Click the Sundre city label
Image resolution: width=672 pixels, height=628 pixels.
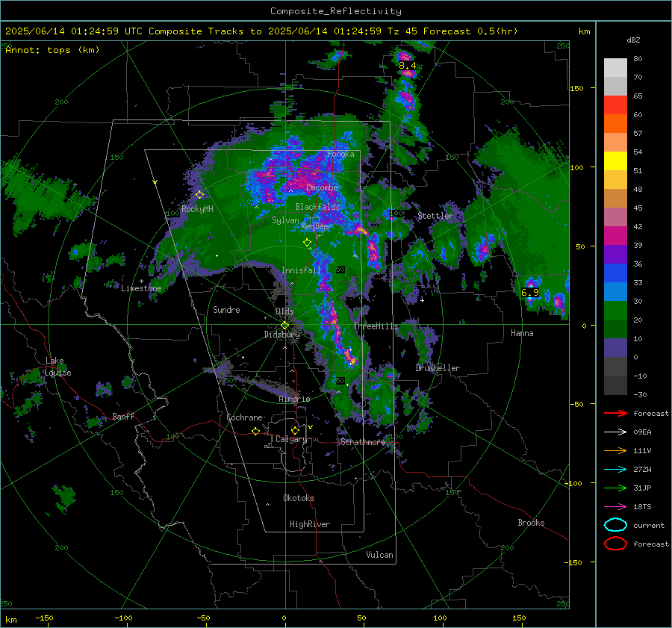coord(226,310)
